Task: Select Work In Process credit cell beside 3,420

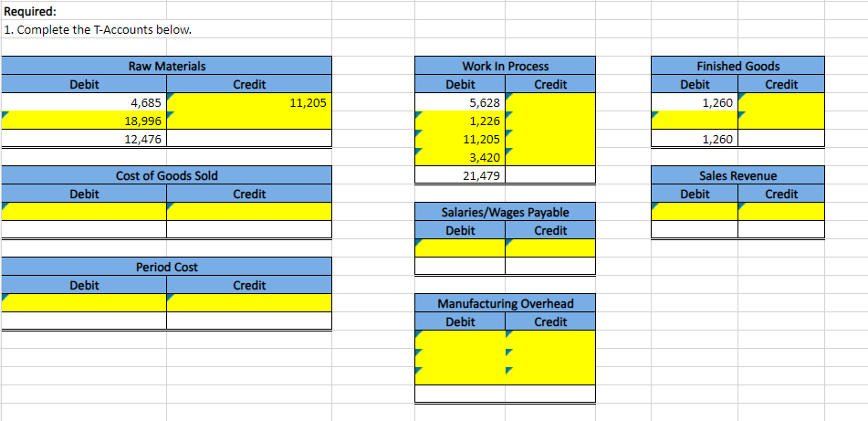Action: [x=550, y=157]
